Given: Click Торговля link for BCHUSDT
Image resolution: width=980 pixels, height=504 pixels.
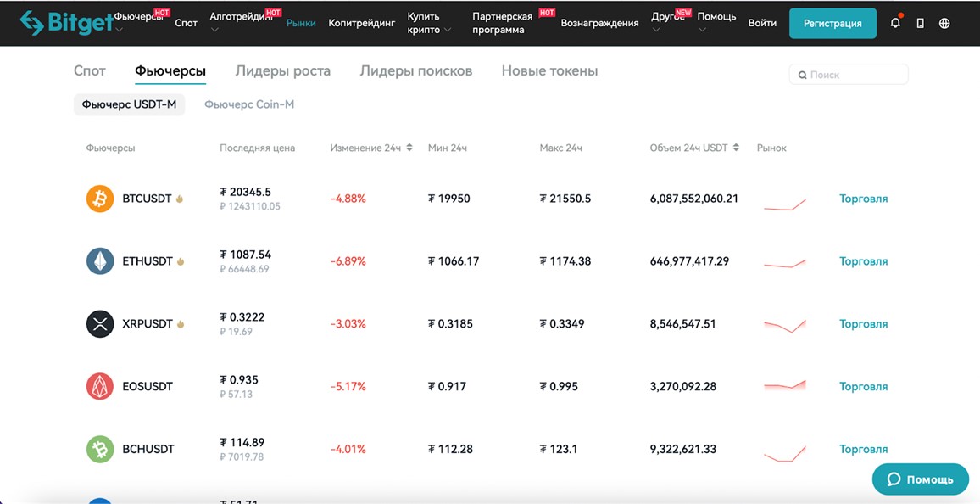Looking at the screenshot, I should [x=863, y=449].
